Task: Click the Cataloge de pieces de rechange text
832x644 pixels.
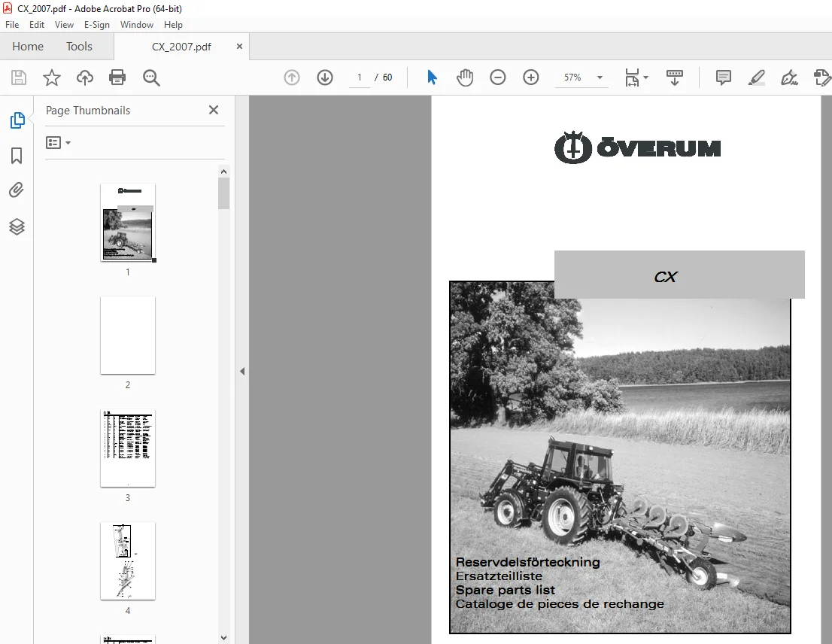Action: tap(560, 604)
